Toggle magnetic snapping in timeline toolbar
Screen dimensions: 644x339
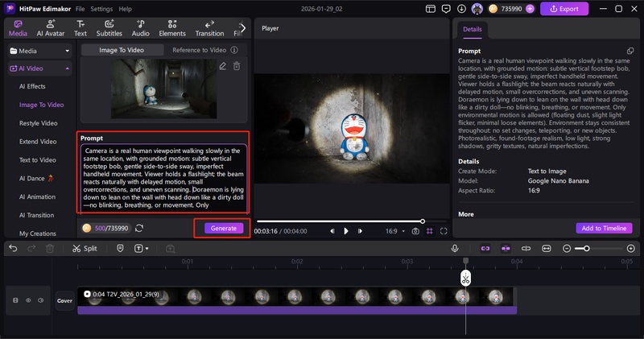(x=506, y=248)
